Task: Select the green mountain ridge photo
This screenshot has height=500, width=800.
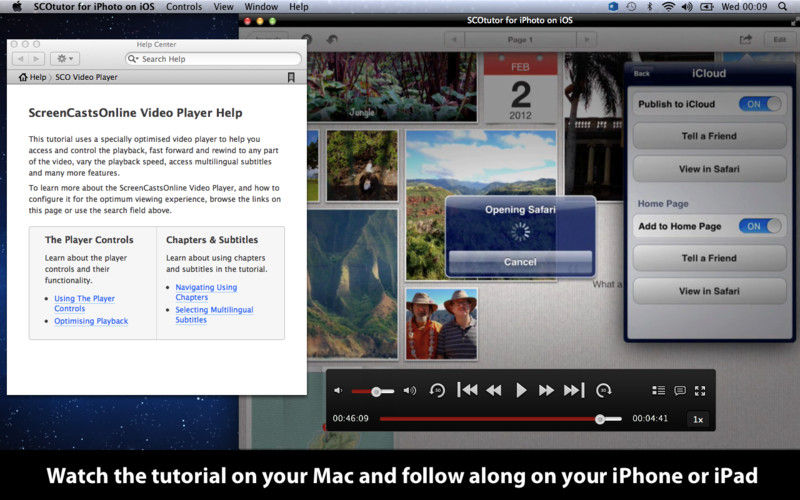Action: pyautogui.click(x=353, y=284)
